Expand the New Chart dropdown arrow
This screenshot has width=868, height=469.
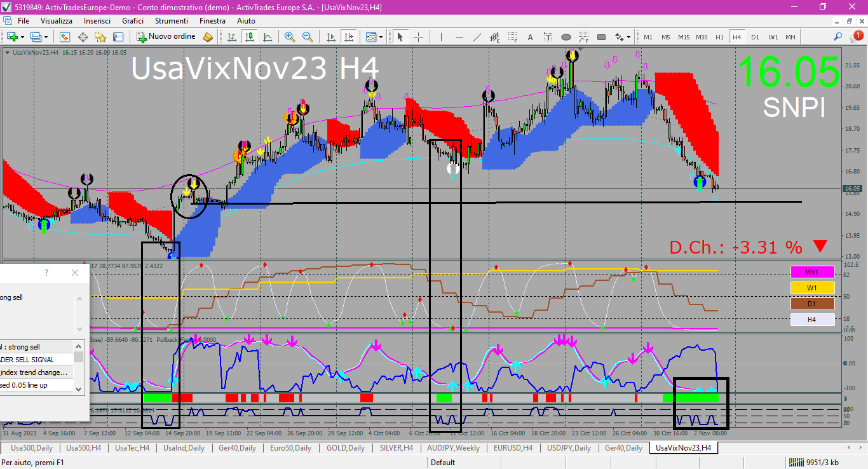click(x=23, y=37)
